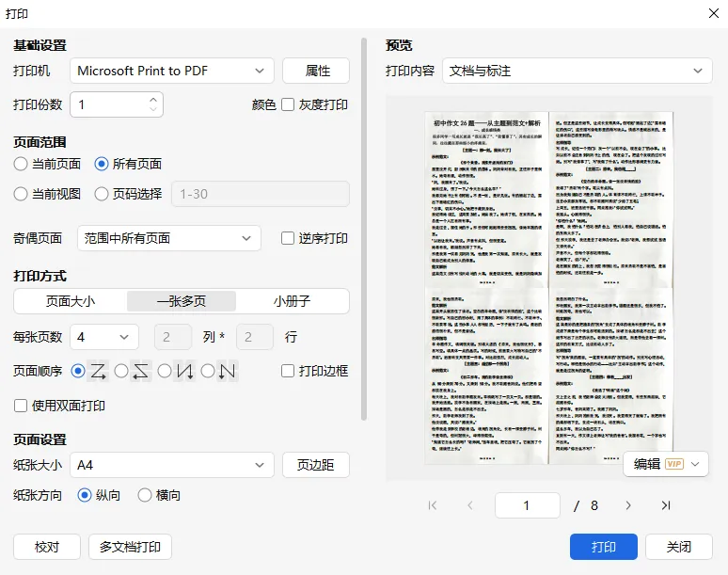Screen dimensions: 728x575
Task: Select the current view radio option
Action: (x=21, y=194)
